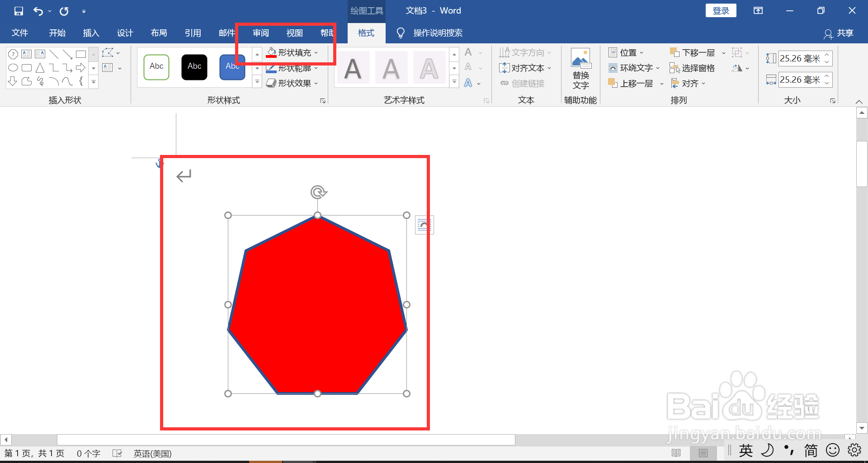Click the shape fill paint bucket icon
This screenshot has height=463, width=868.
click(x=271, y=53)
